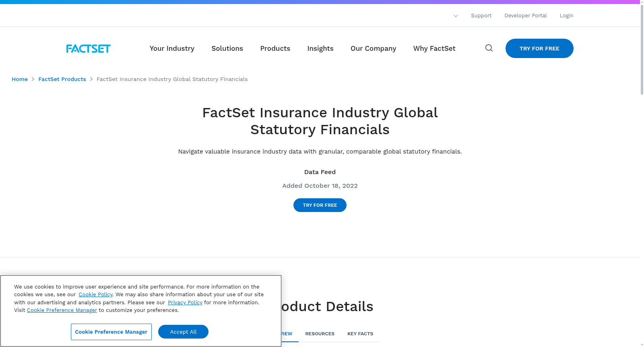
Task: Open the Insights menu
Action: click(320, 48)
